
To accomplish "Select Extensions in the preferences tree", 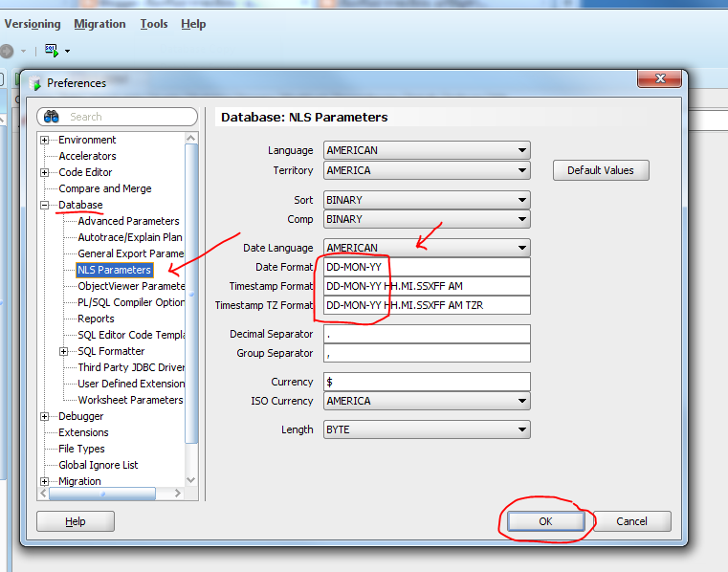I will (83, 432).
